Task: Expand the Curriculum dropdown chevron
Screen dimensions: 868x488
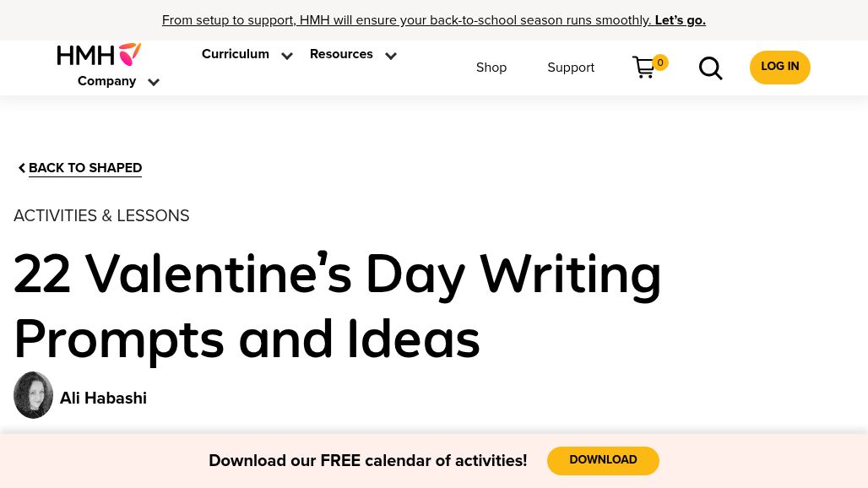Action: tap(287, 56)
